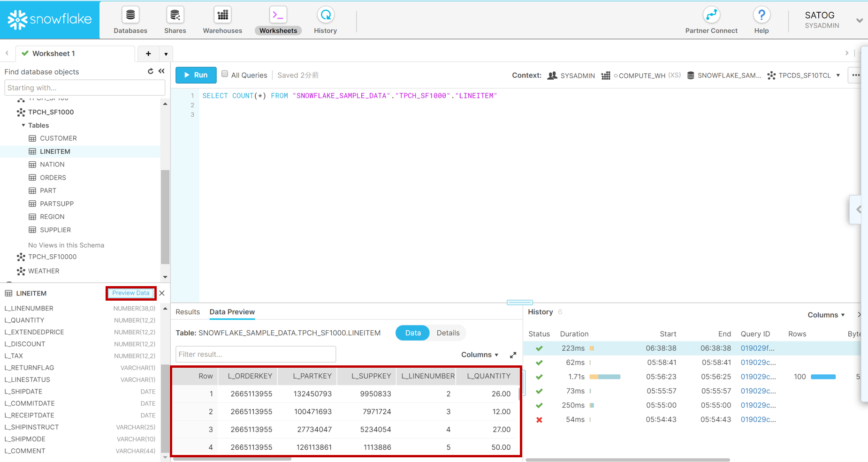Click the blue Rows bar beside 100
The height and width of the screenshot is (462, 868).
[823, 377]
